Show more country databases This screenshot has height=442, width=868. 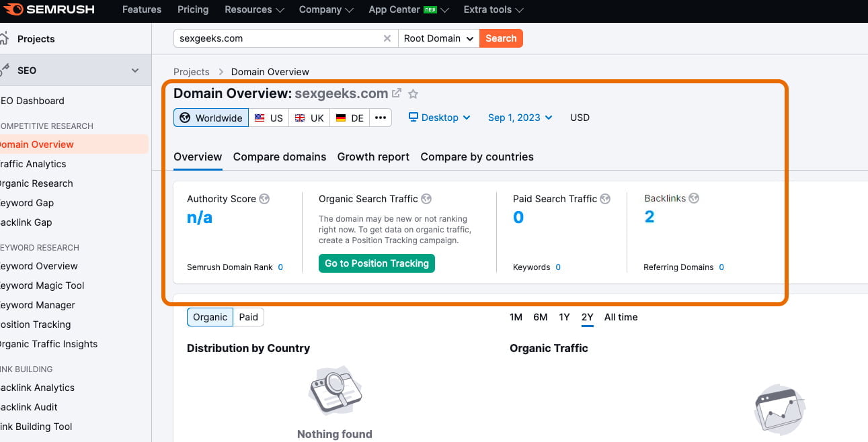click(380, 118)
